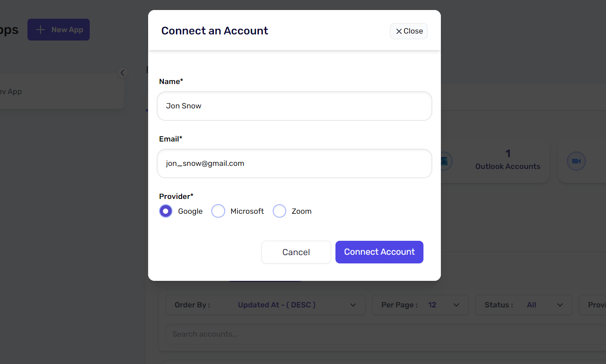This screenshot has width=606, height=364.
Task: Click into the Email input field
Action: click(294, 164)
